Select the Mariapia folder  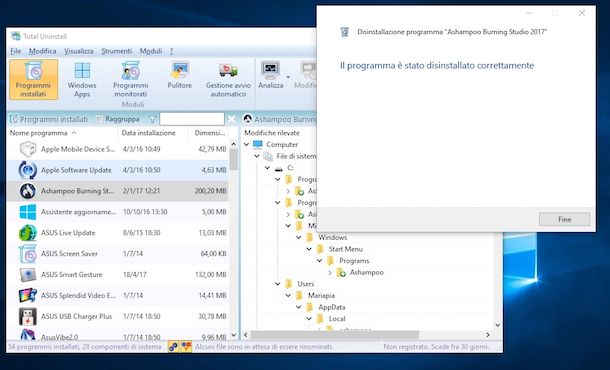click(321, 296)
